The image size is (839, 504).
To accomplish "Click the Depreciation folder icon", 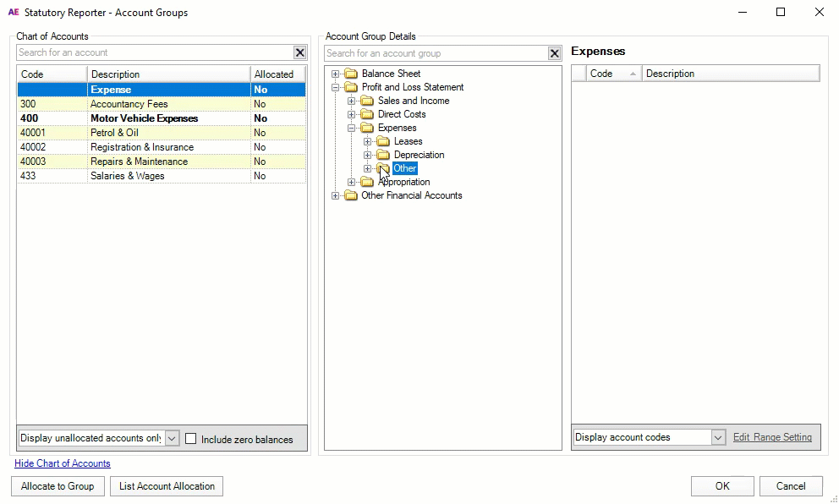I will (x=383, y=155).
